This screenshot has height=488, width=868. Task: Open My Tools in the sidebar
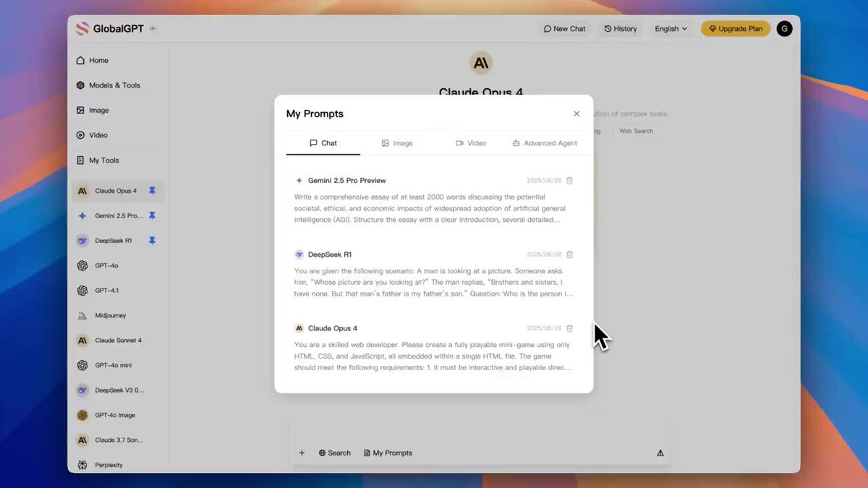(x=98, y=160)
